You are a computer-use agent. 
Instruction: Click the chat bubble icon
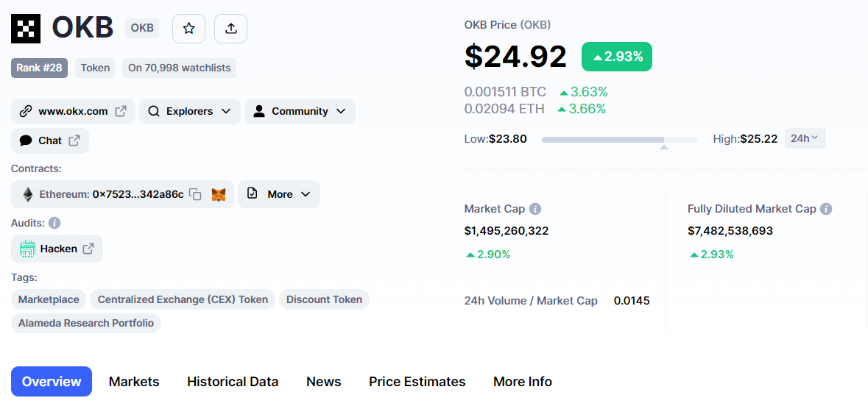click(x=26, y=141)
